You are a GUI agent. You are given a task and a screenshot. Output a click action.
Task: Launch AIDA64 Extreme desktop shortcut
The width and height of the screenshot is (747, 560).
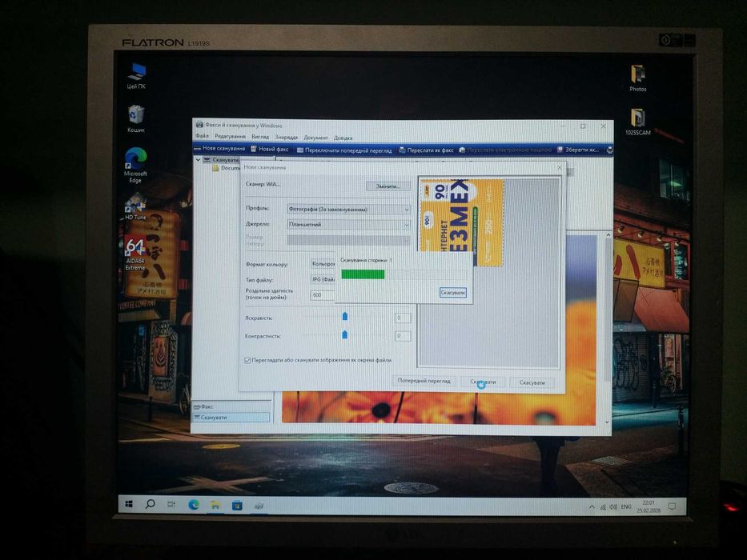pos(135,254)
